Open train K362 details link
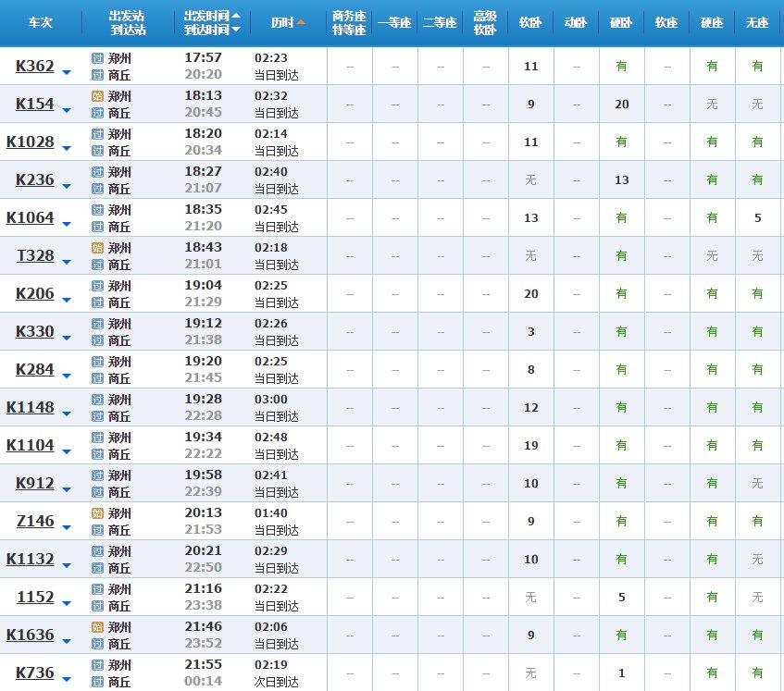Image resolution: width=784 pixels, height=691 pixels. [x=34, y=67]
